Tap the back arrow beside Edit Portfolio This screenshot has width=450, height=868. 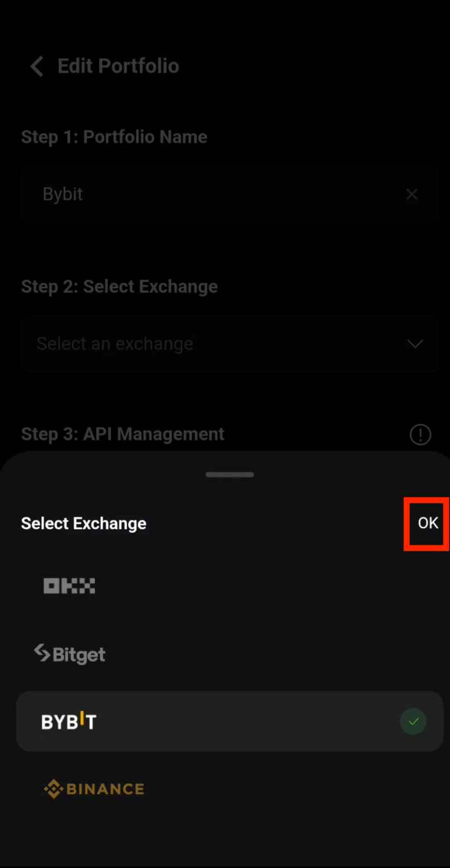(37, 66)
